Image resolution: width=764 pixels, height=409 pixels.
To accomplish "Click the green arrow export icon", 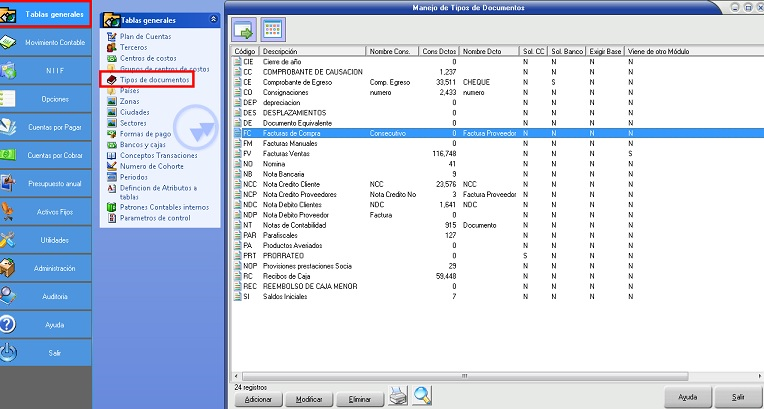I will click(x=245, y=29).
